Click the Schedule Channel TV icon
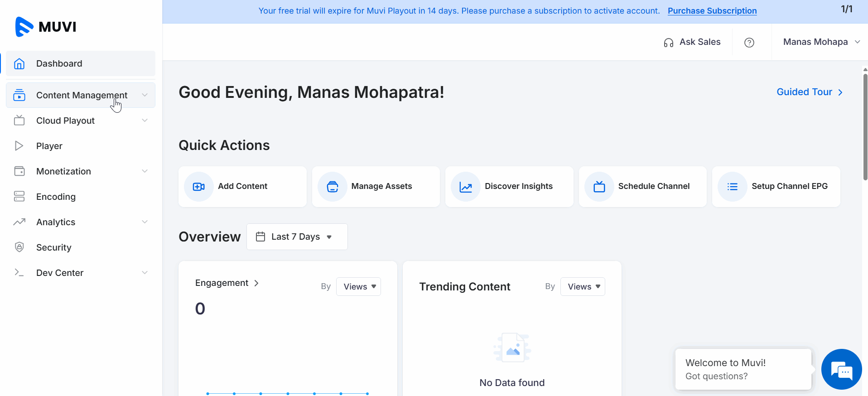868x396 pixels. point(599,187)
